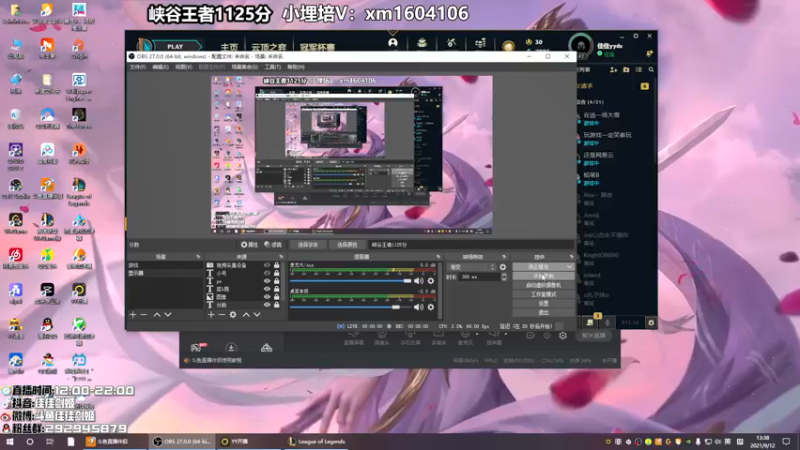Toggle lock on the 分数 text source
This screenshot has height=450, width=800.
pos(277,305)
